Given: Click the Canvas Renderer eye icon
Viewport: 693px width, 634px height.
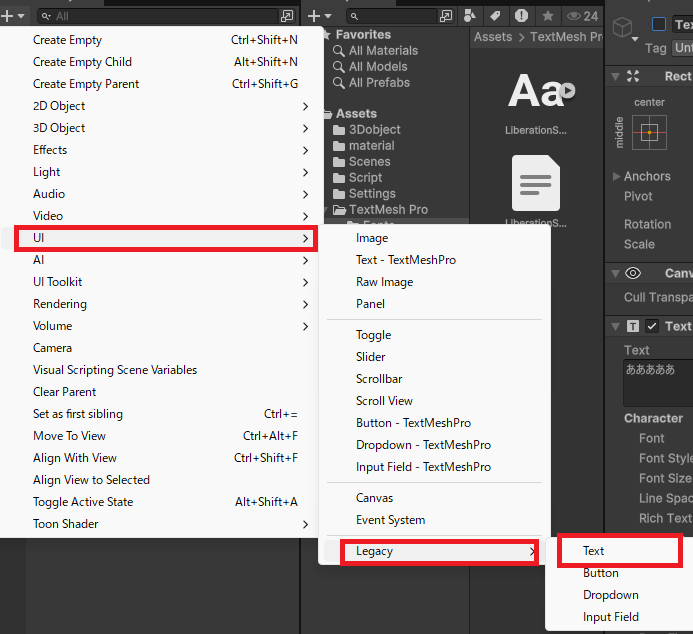Looking at the screenshot, I should (x=633, y=273).
